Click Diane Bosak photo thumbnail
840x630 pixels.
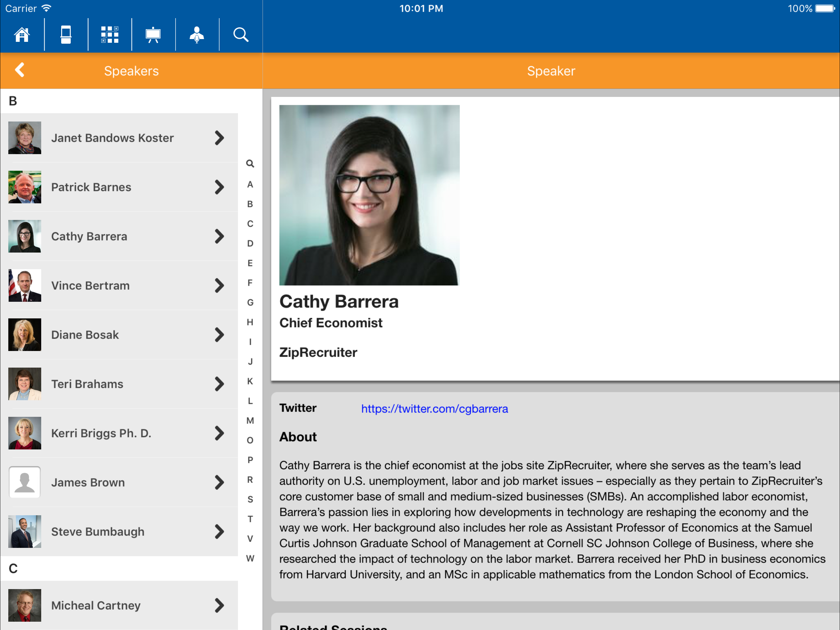[x=25, y=335]
